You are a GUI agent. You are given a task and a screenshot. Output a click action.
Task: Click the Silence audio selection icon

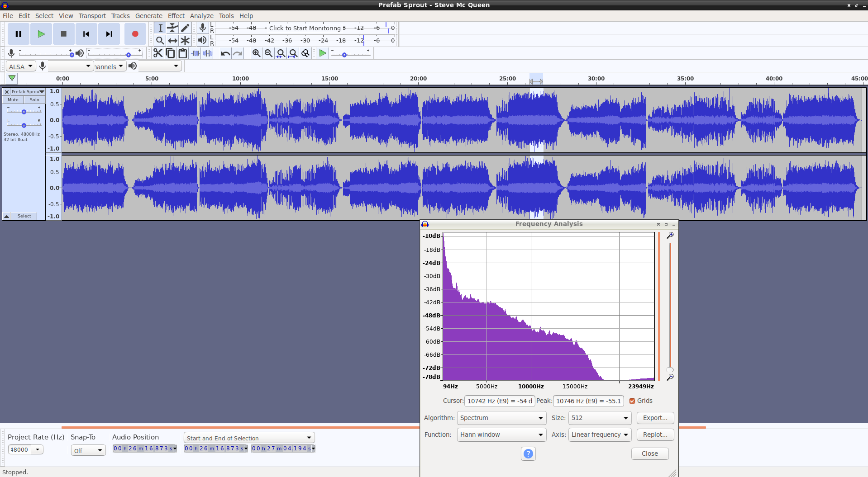[x=208, y=53]
